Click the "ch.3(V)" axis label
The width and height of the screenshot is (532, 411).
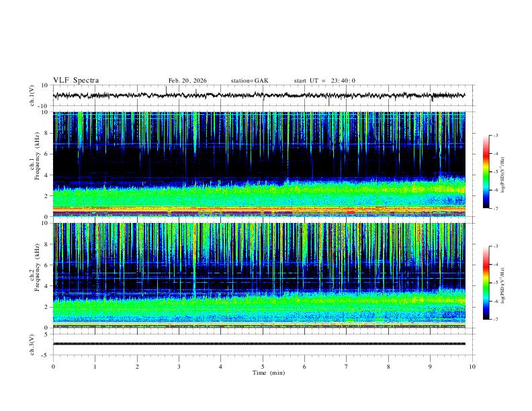(32, 345)
